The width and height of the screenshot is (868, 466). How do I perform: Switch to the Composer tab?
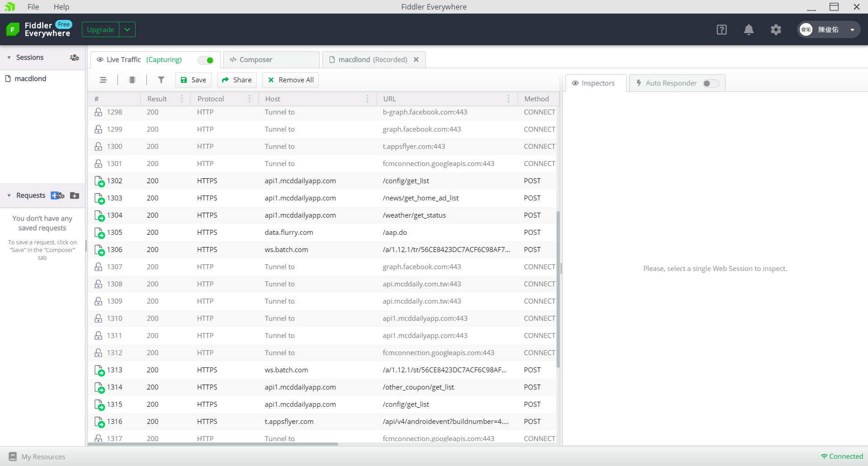[x=271, y=60]
